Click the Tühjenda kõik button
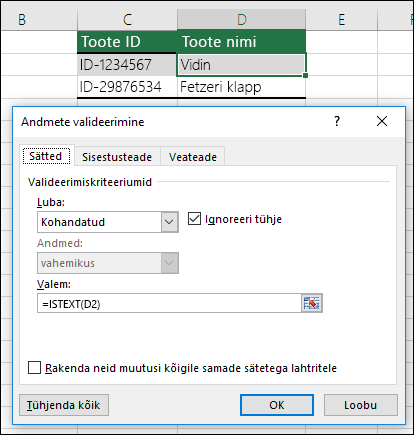This screenshot has height=435, width=414. 64,405
